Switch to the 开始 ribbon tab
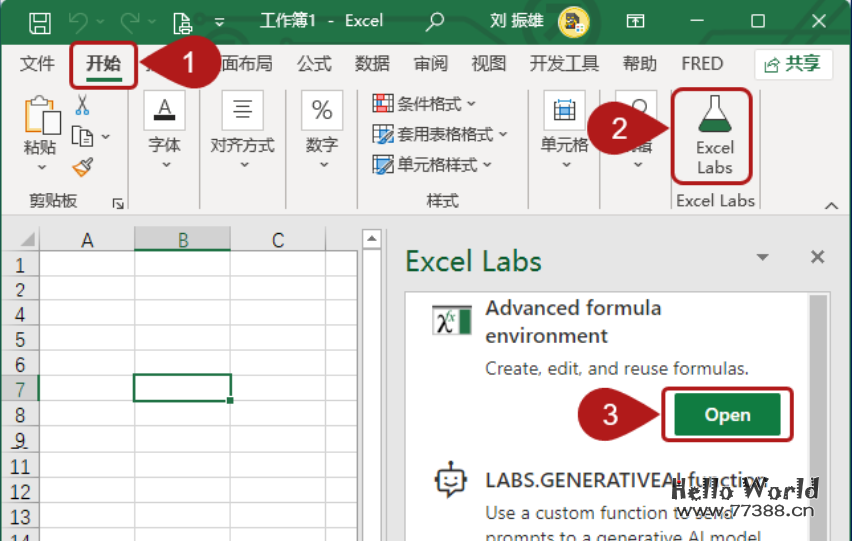 click(x=103, y=64)
